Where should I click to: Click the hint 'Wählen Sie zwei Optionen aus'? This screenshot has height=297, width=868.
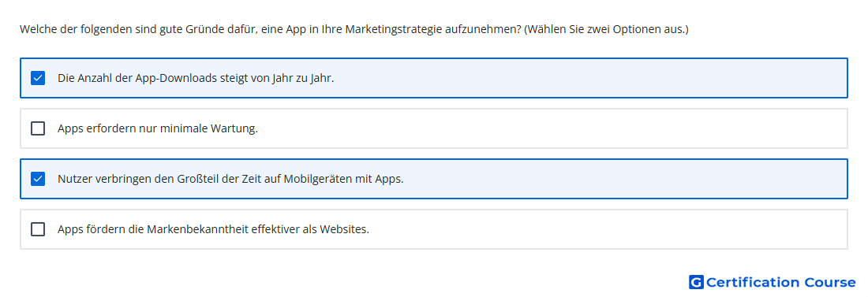[607, 29]
